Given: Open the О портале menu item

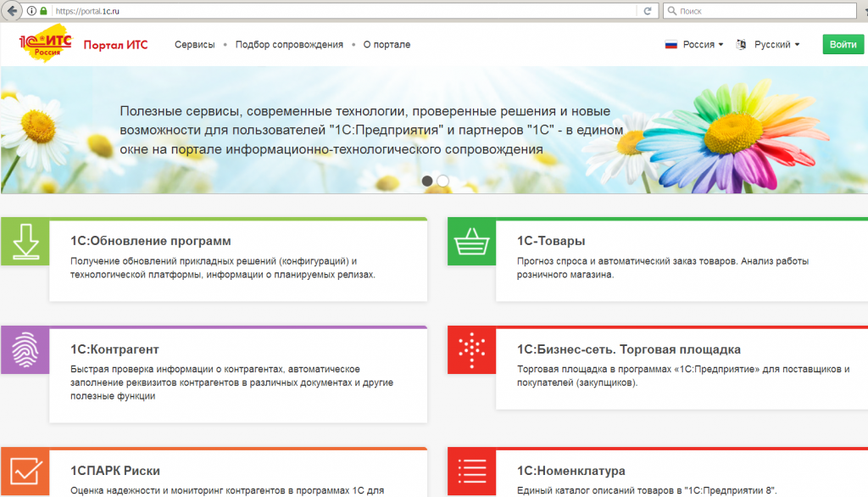Looking at the screenshot, I should click(387, 45).
